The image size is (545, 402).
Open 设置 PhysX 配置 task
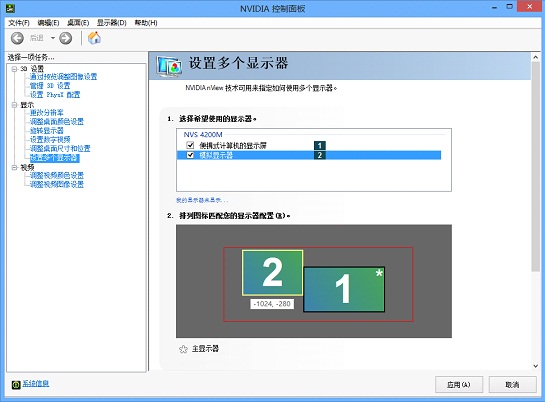coord(55,95)
